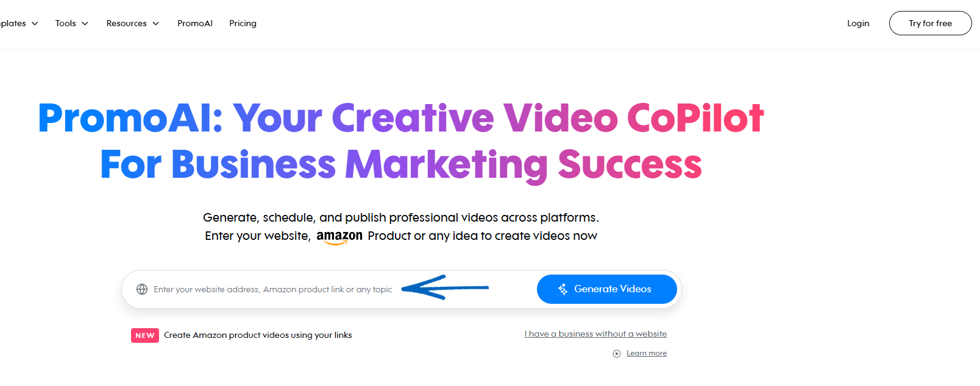The height and width of the screenshot is (386, 980).
Task: Click the Login link
Action: [858, 23]
